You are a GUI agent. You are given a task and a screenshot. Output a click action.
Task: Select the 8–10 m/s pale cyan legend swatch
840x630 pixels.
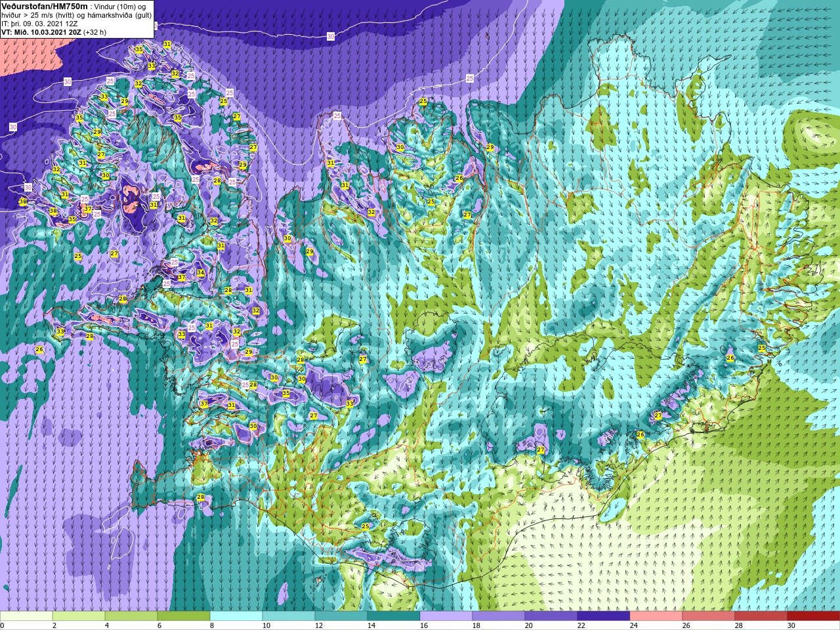(236, 616)
